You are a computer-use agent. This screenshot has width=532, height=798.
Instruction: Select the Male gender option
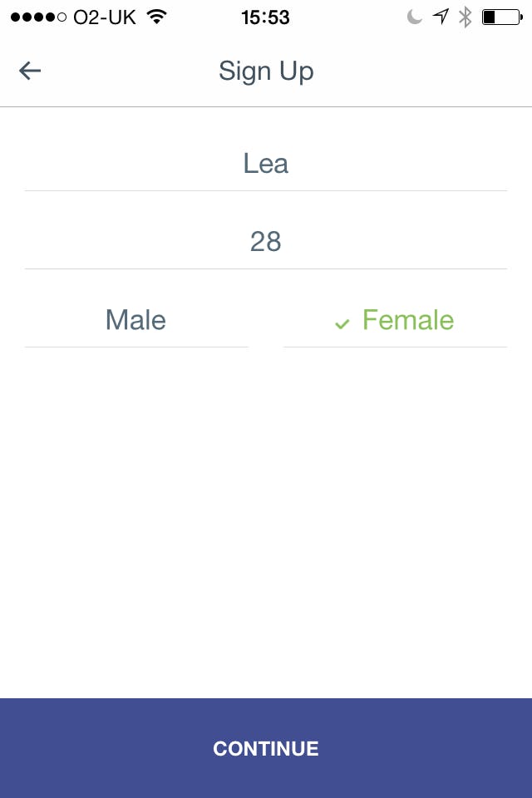136,320
